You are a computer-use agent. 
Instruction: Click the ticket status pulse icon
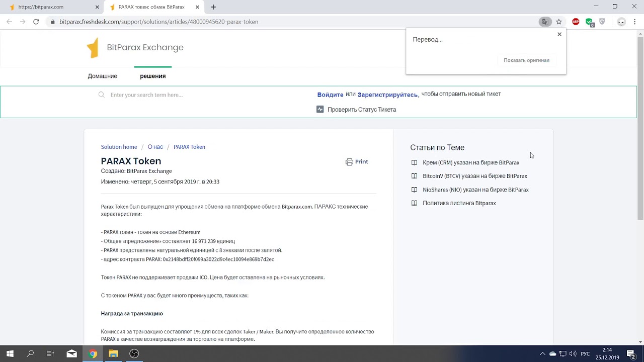(320, 109)
